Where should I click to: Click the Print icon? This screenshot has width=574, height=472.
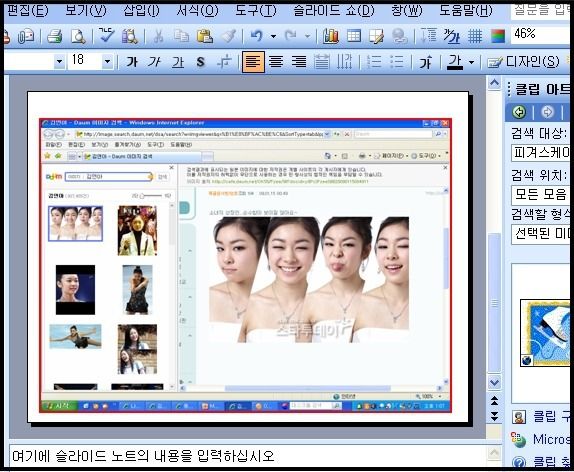tap(55, 36)
